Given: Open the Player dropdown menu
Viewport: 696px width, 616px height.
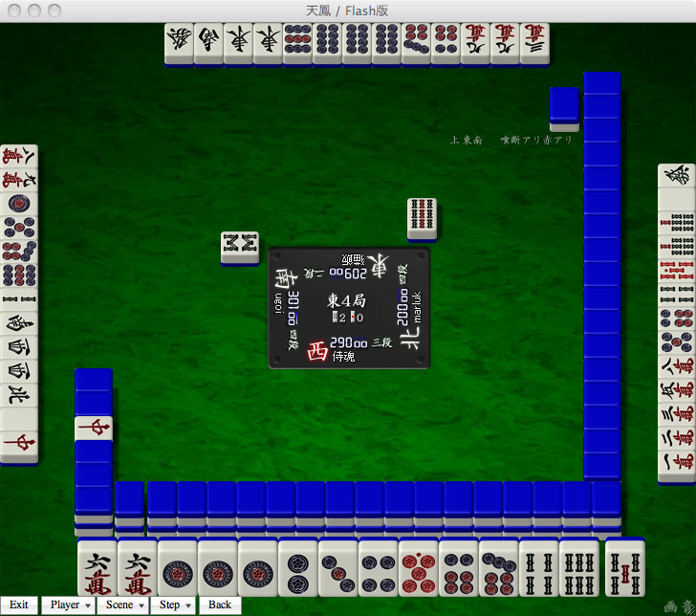Looking at the screenshot, I should (x=69, y=605).
